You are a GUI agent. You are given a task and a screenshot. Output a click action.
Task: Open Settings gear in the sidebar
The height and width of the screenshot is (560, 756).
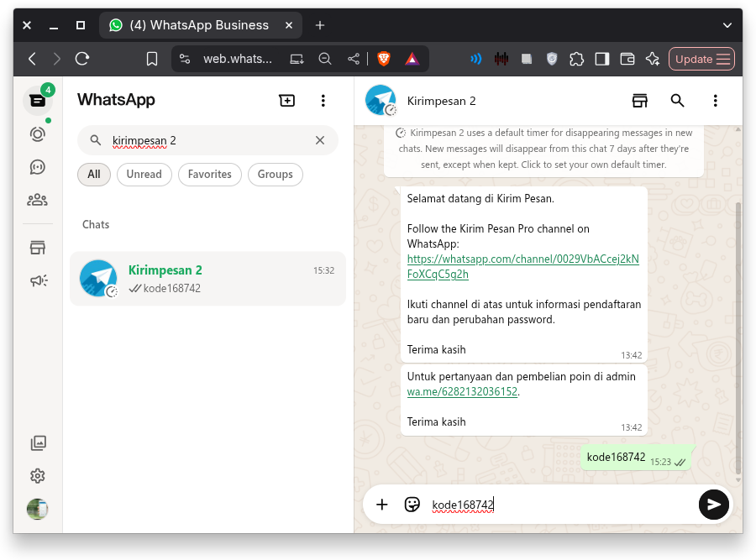click(37, 476)
